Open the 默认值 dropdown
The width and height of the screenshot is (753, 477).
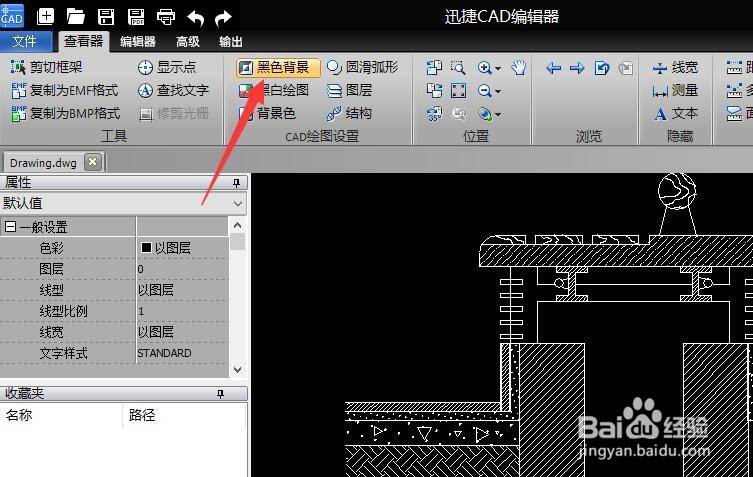point(123,203)
